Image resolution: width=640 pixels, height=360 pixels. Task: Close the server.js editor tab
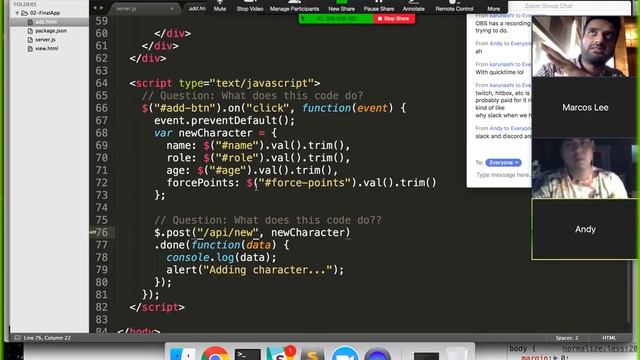coord(171,9)
